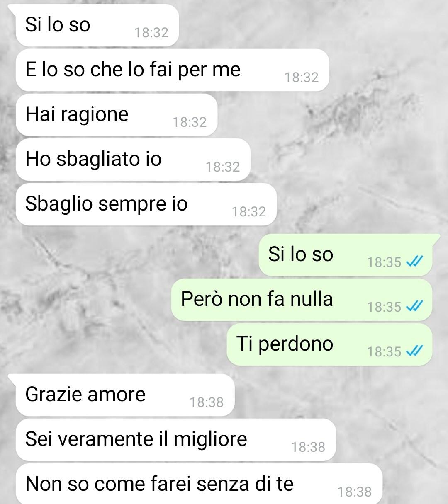This screenshot has width=448, height=504.
Task: Tap the blue double-check on 'Si lo so'
Action: pos(414,261)
